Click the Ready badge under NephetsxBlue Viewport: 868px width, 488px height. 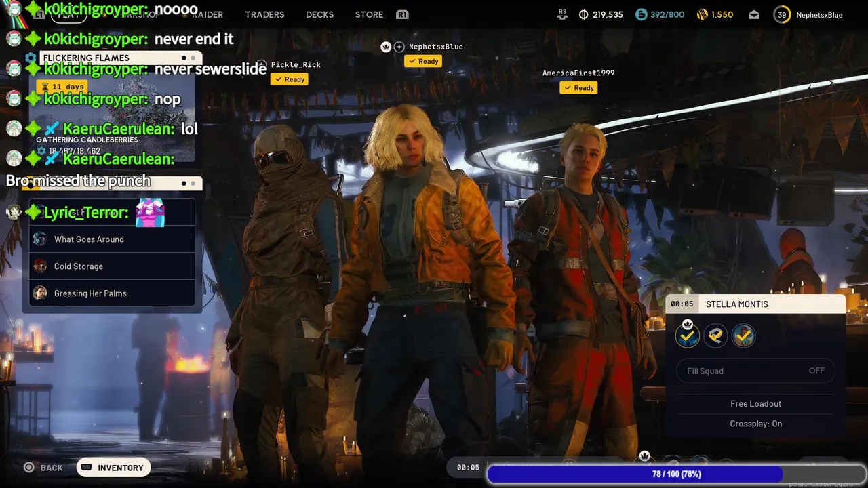(x=423, y=61)
